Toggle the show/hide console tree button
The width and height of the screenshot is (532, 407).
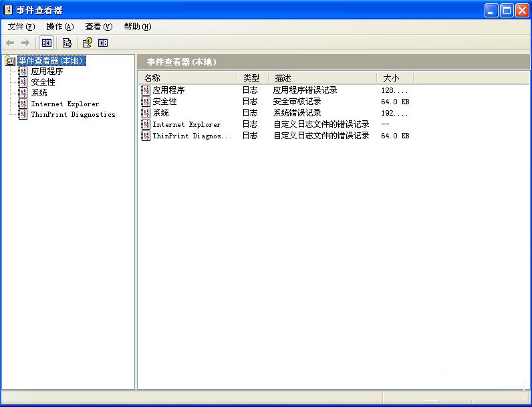tap(47, 43)
